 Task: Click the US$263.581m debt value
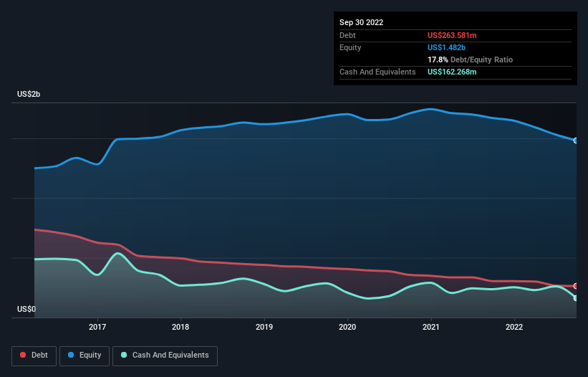click(x=452, y=35)
